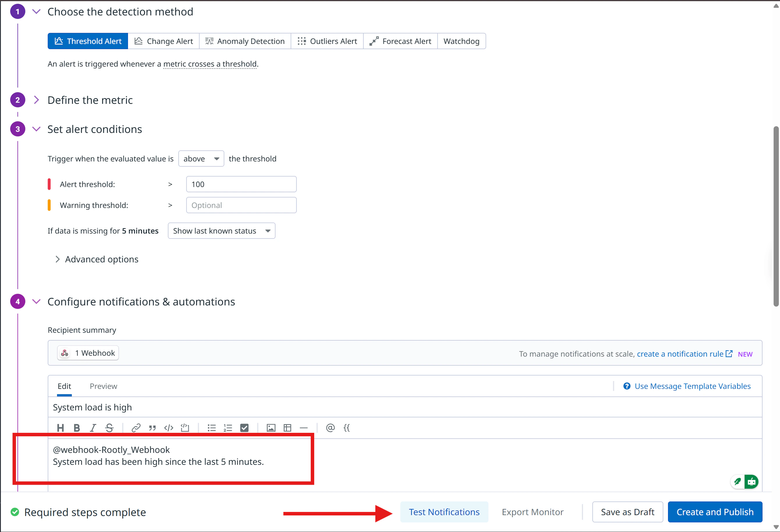Insert a hyperlink in the message editor
Viewport: 780px width, 532px height.
[x=136, y=428]
